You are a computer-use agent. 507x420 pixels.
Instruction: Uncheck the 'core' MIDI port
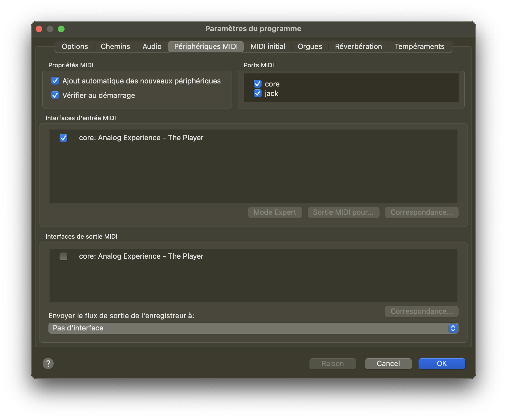pyautogui.click(x=257, y=84)
